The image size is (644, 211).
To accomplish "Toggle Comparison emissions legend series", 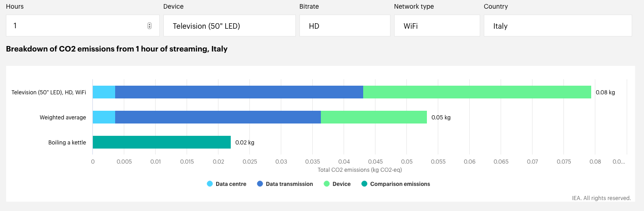I will pos(396,184).
